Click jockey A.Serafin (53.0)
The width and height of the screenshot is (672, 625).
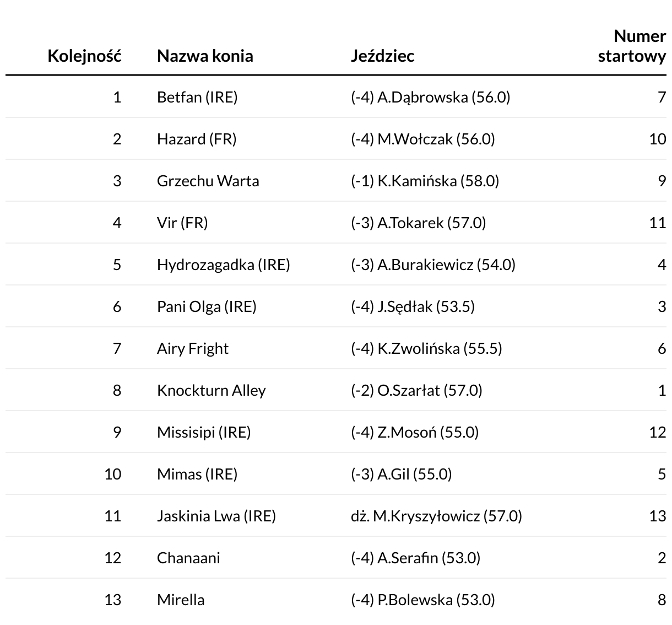point(416,558)
